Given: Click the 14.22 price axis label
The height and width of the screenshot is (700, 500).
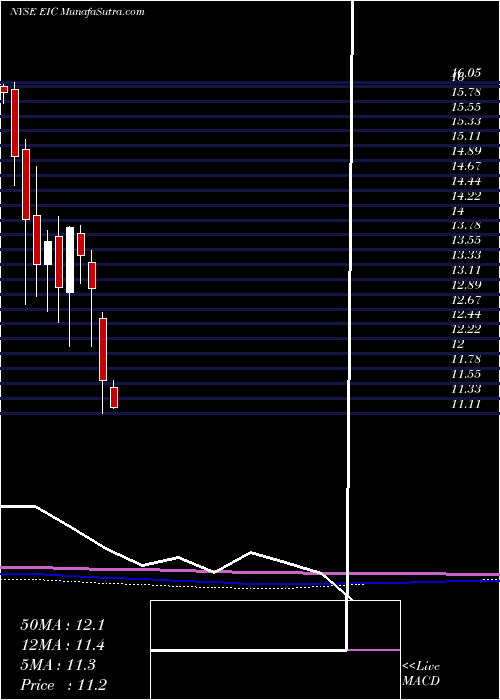Looking at the screenshot, I should pos(466,196).
